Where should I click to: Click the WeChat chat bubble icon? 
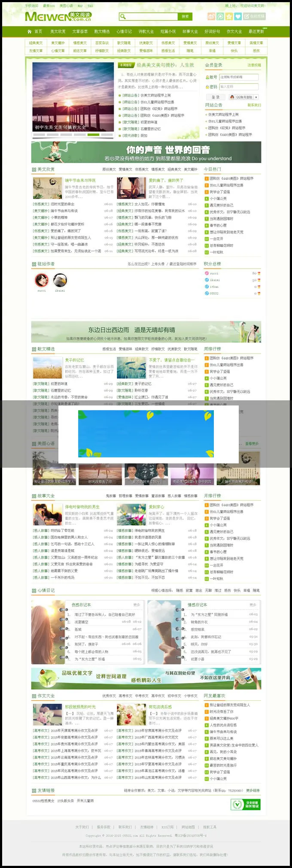coord(220,16)
